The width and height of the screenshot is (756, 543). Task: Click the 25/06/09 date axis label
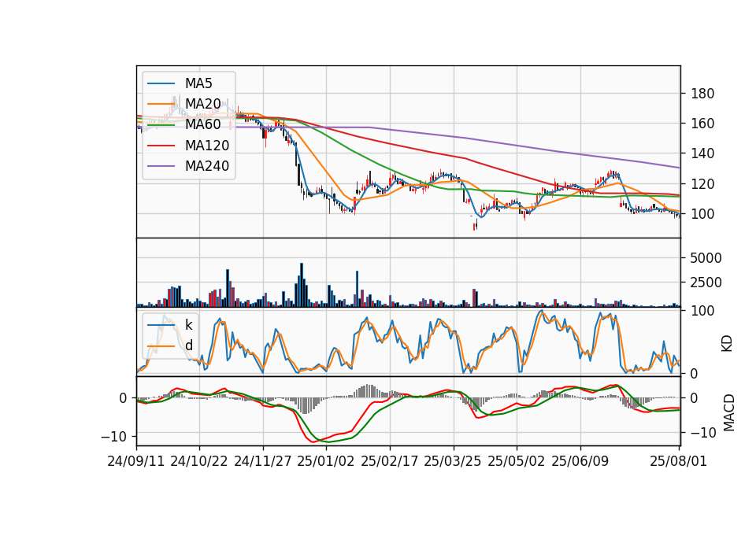(580, 461)
